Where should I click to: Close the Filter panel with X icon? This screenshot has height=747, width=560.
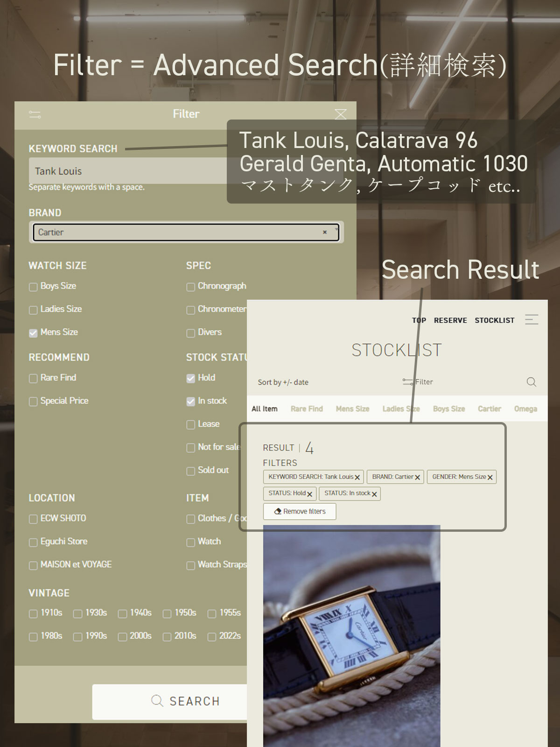click(x=341, y=114)
